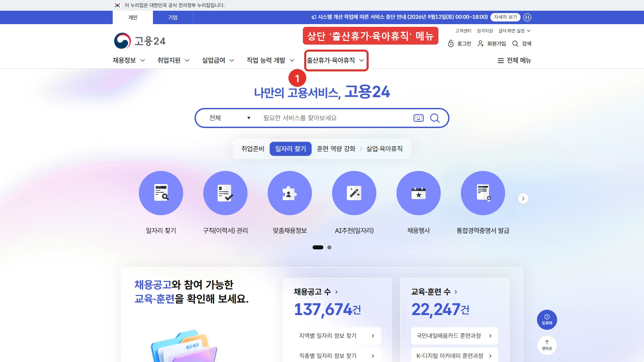Open 채용행사 calendar icon

coord(419,193)
